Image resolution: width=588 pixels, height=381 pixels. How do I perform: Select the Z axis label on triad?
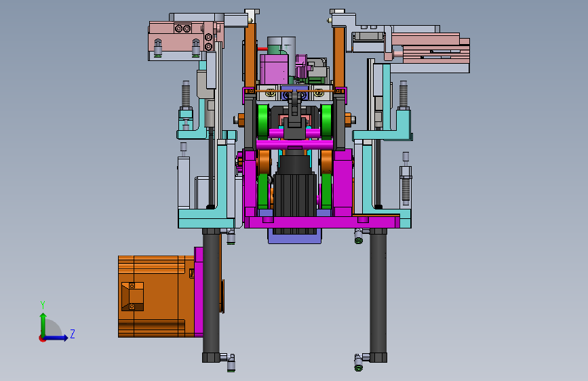pos(73,334)
